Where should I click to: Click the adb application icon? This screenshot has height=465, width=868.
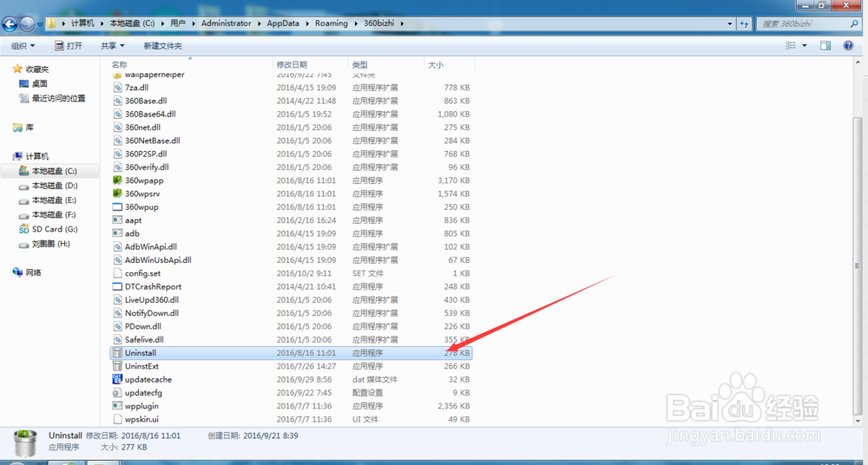pos(117,233)
